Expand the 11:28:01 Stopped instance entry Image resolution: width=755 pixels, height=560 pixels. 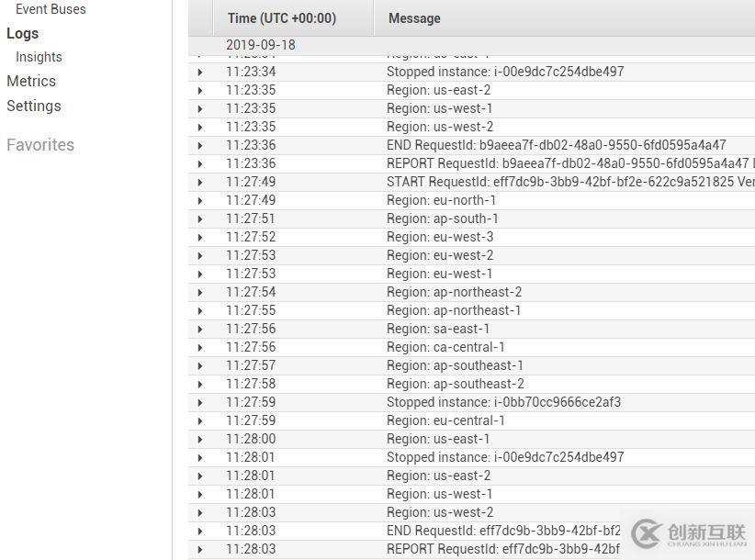(200, 457)
